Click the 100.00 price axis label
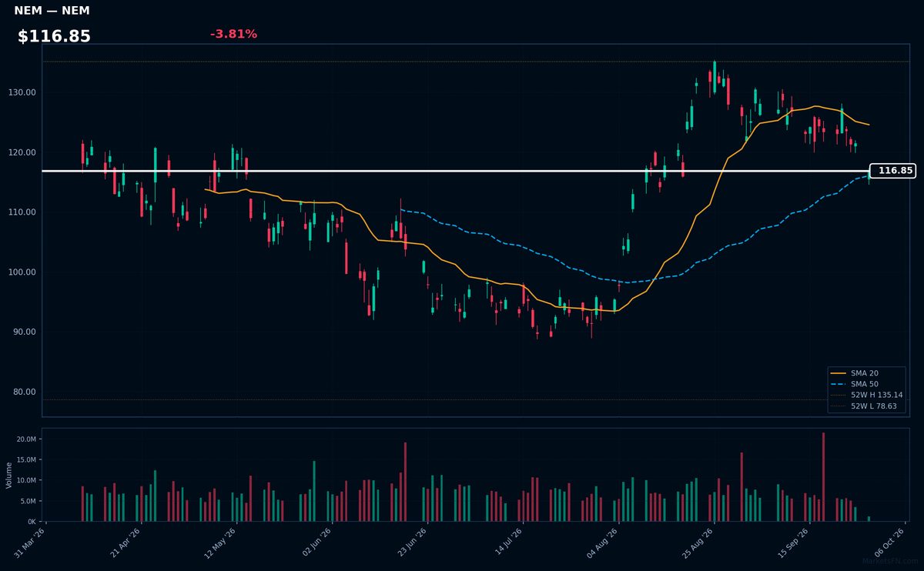924x571 pixels. coord(22,272)
